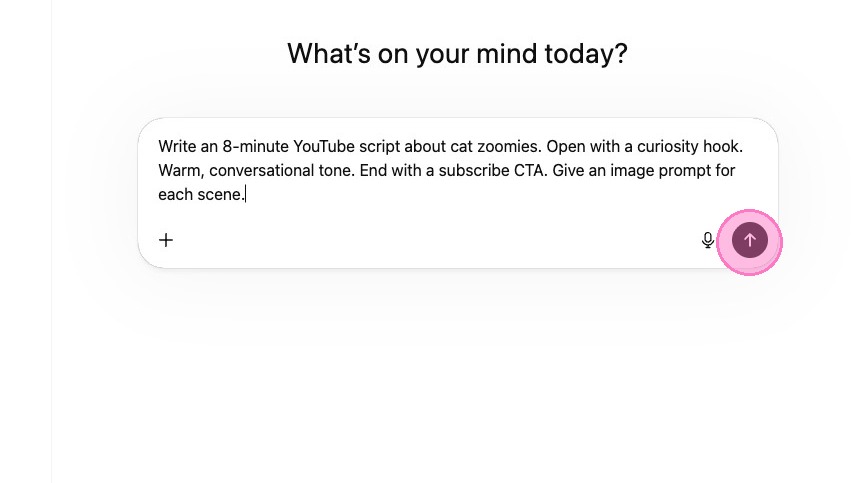
Task: Click the word "Write" at prompt start
Action: coord(179,146)
